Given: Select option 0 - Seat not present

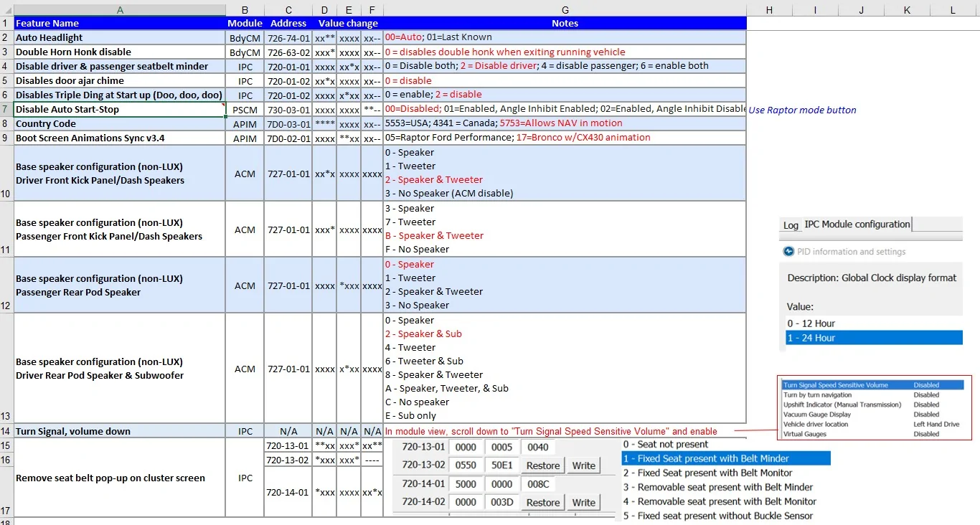Looking at the screenshot, I should point(726,444).
